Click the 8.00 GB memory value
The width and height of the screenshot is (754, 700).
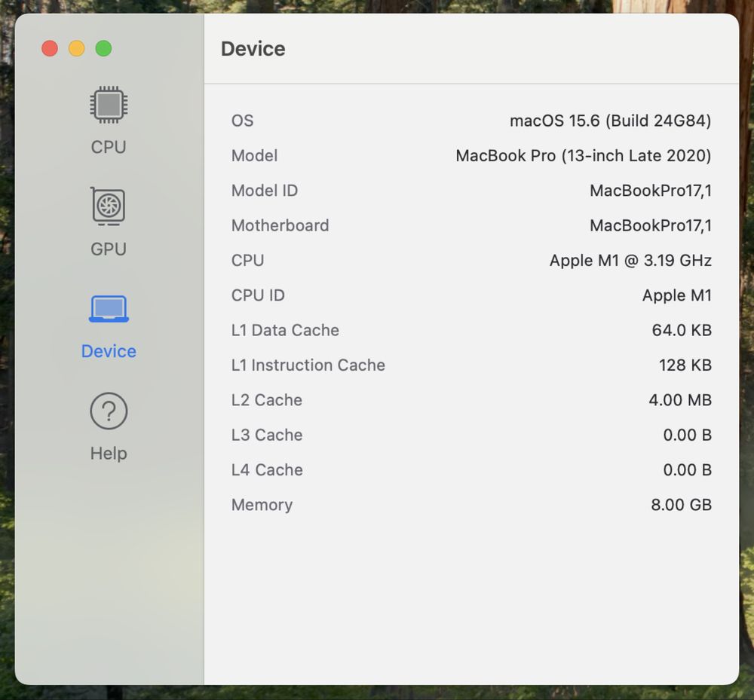tap(681, 505)
